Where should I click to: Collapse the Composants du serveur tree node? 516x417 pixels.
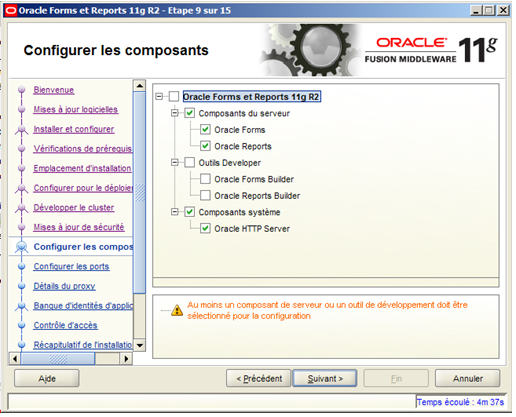[175, 113]
